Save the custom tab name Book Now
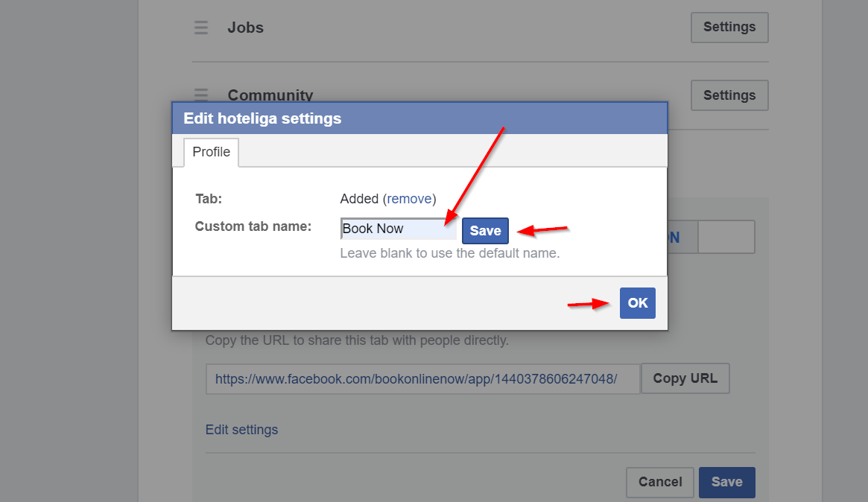Screen dimensions: 868x502 coord(485,231)
